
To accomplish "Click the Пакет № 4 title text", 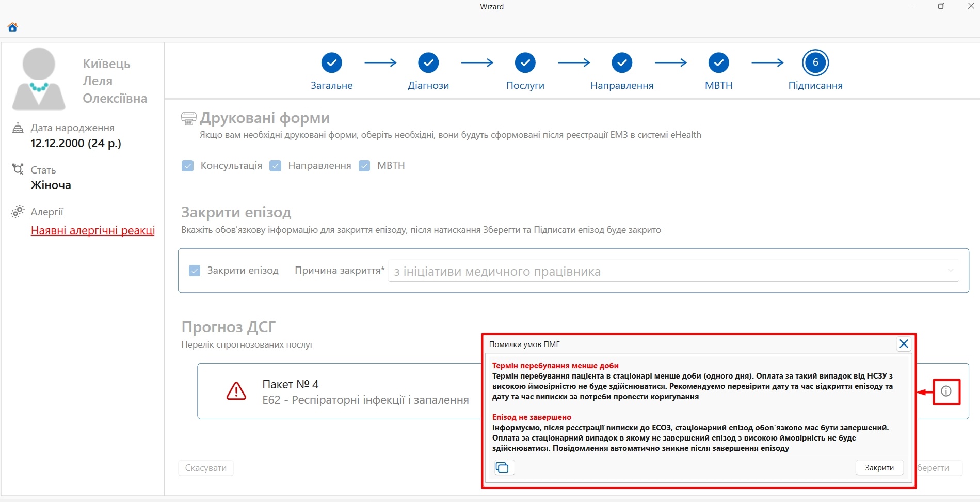I will tap(291, 384).
